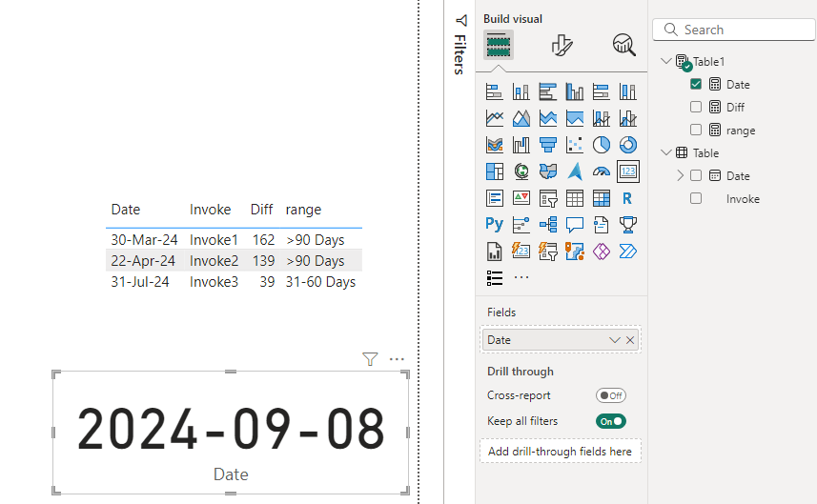
Task: Pick the ribbon chart visual
Action: [495, 145]
